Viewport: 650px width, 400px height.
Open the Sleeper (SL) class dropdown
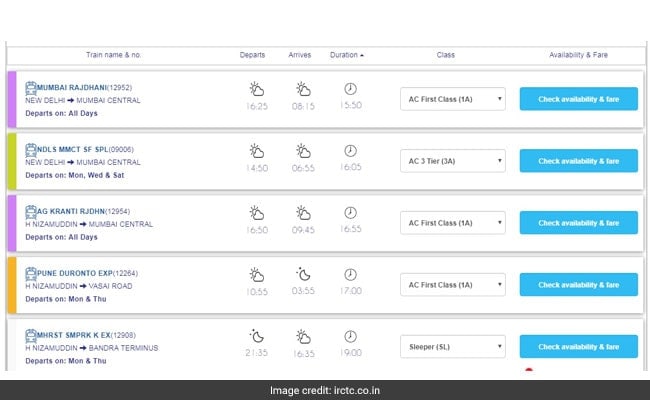(453, 347)
